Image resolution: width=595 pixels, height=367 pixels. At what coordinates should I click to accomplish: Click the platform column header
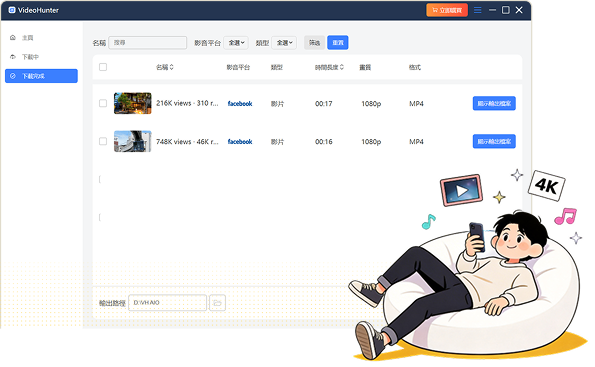(x=238, y=67)
